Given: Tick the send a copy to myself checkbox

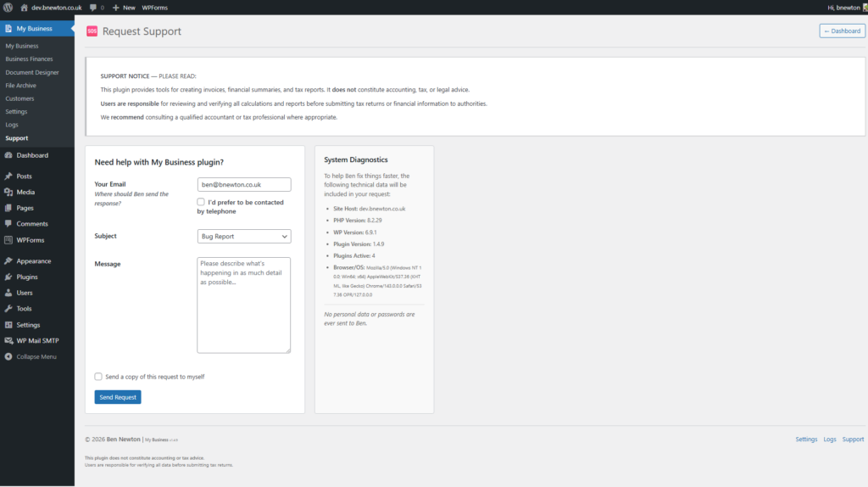Looking at the screenshot, I should click(99, 377).
